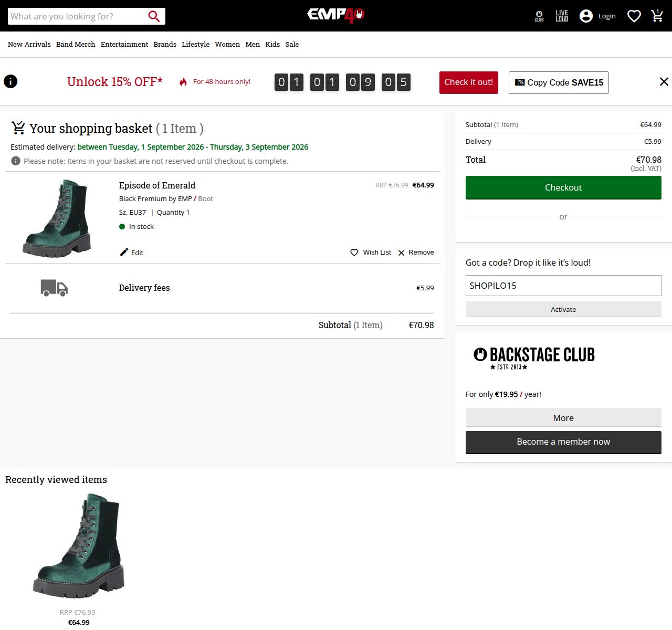Open Lifestyle menu
Screen dimensions: 672x630
coord(196,45)
